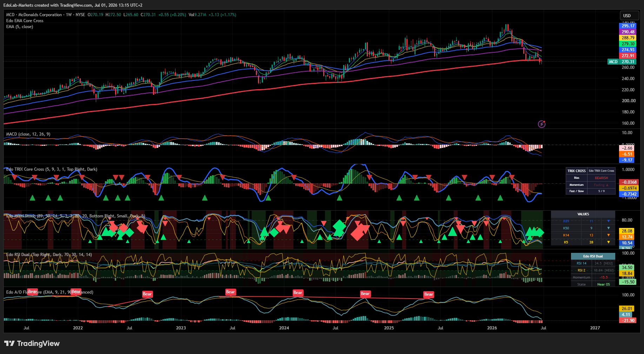The image size is (644, 354).
Task: Select the MACD (close, 12, 26, 9) title
Action: [x=28, y=134]
